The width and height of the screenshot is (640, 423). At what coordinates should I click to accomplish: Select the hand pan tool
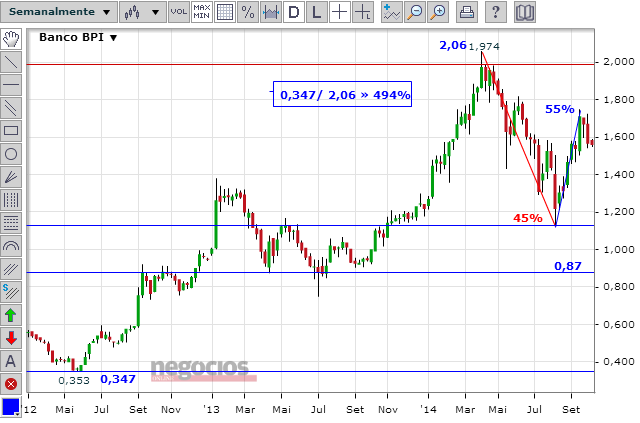tap(11, 39)
